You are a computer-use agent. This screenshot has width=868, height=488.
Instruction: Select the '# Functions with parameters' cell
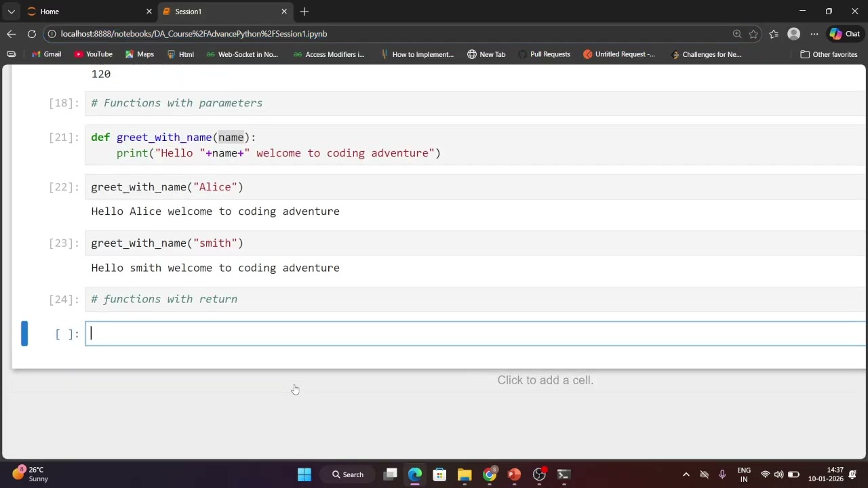pyautogui.click(x=475, y=103)
